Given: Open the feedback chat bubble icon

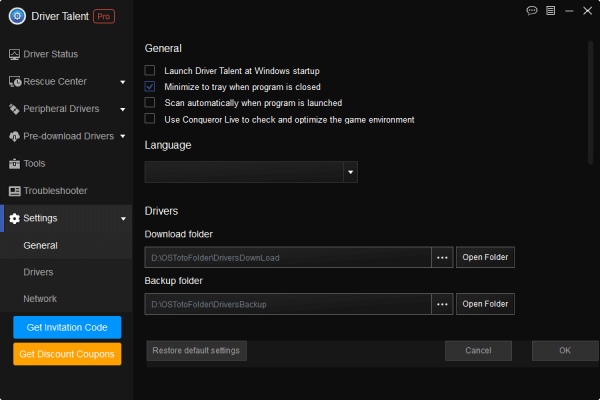Looking at the screenshot, I should (x=532, y=11).
